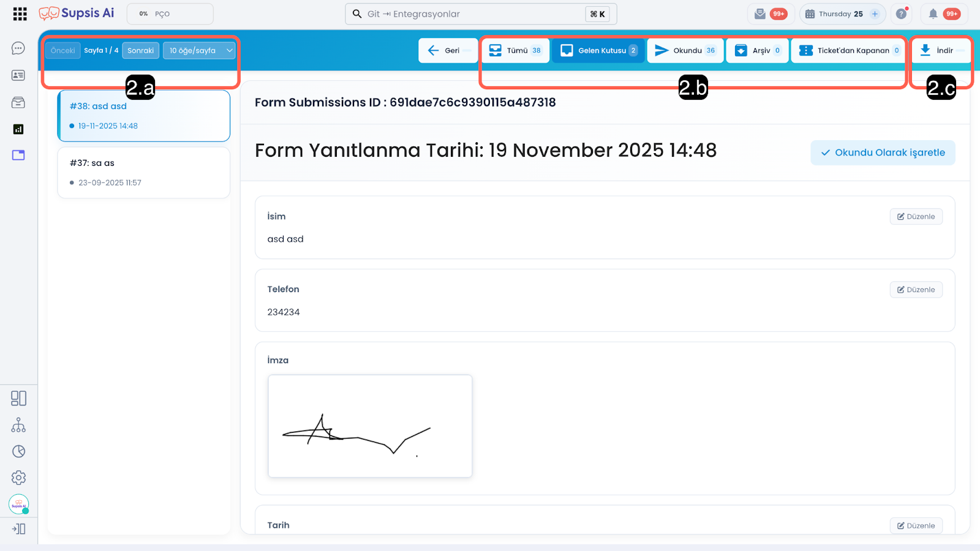Open the contacts card sidebar icon

[x=18, y=75]
